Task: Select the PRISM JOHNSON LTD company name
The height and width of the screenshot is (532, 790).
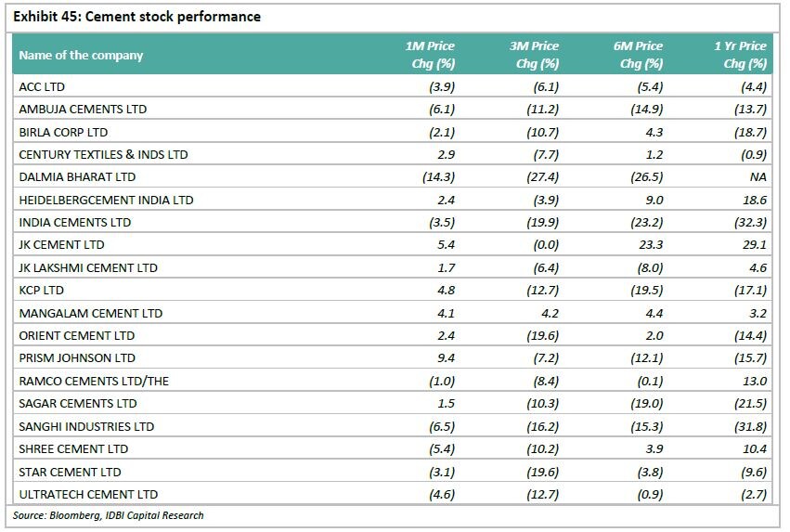Action: tap(77, 358)
